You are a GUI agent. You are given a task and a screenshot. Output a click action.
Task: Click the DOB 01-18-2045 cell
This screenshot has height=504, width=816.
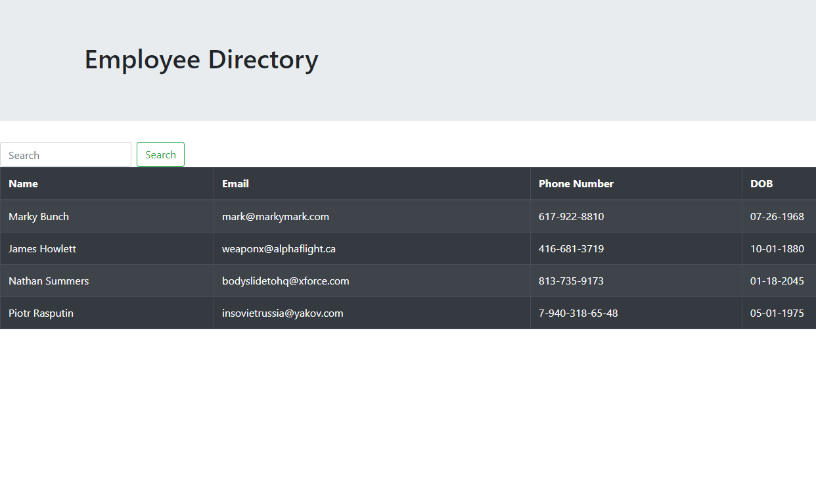click(777, 281)
